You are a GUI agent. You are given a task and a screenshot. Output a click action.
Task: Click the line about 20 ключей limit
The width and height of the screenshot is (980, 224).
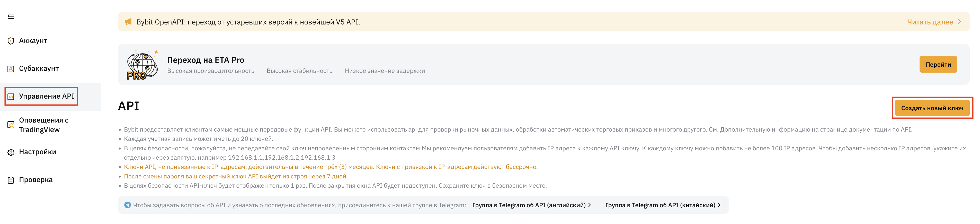click(x=199, y=139)
